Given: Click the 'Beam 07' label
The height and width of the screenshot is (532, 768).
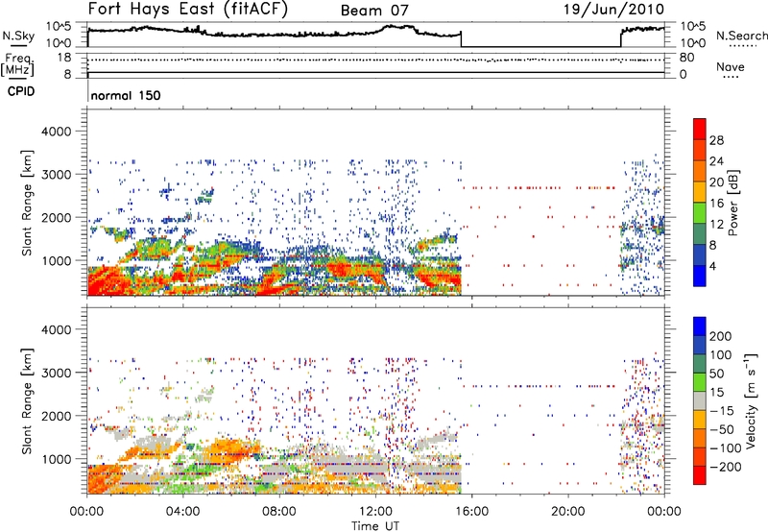Looking at the screenshot, I should pyautogui.click(x=374, y=11).
